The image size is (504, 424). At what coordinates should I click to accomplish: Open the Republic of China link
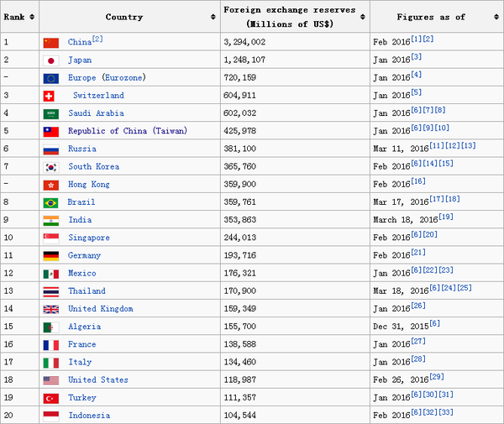[x=108, y=131]
